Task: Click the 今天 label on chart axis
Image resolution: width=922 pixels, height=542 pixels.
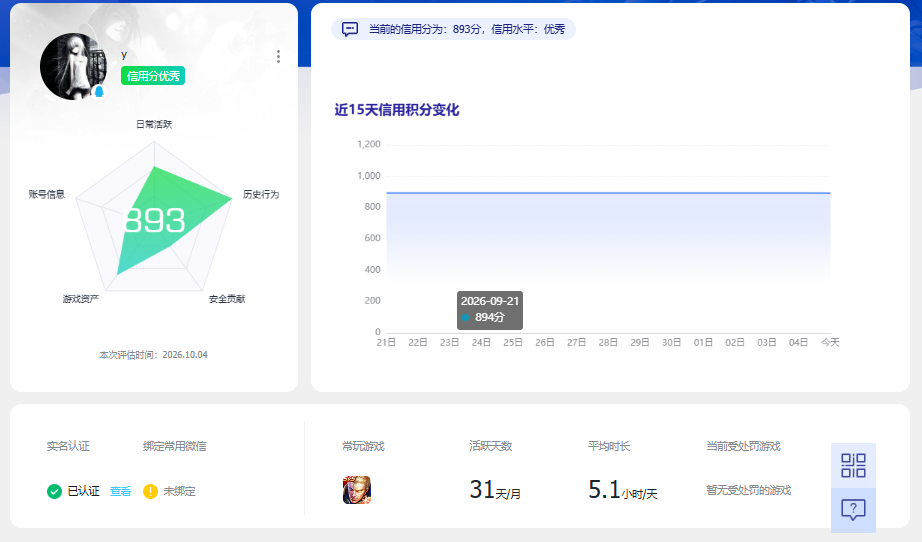Action: (x=830, y=342)
